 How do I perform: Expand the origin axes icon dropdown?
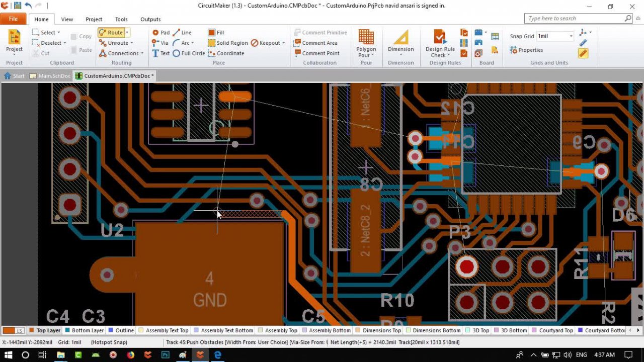[x=591, y=32]
